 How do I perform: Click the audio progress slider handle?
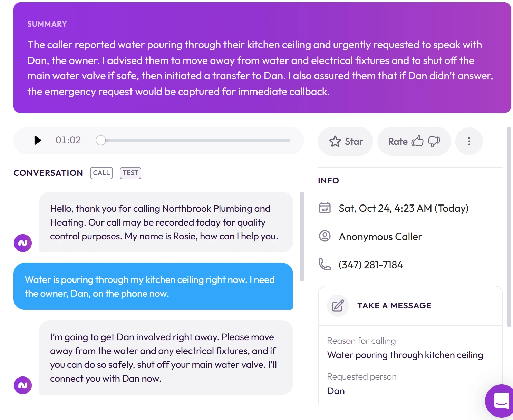(x=101, y=140)
